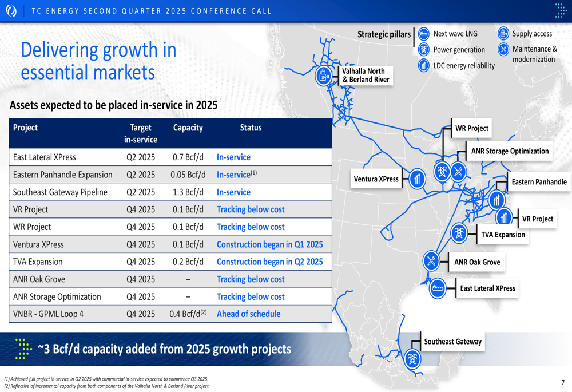This screenshot has width=572, height=392.
Task: Click the Power generation legend icon
Action: tap(424, 49)
